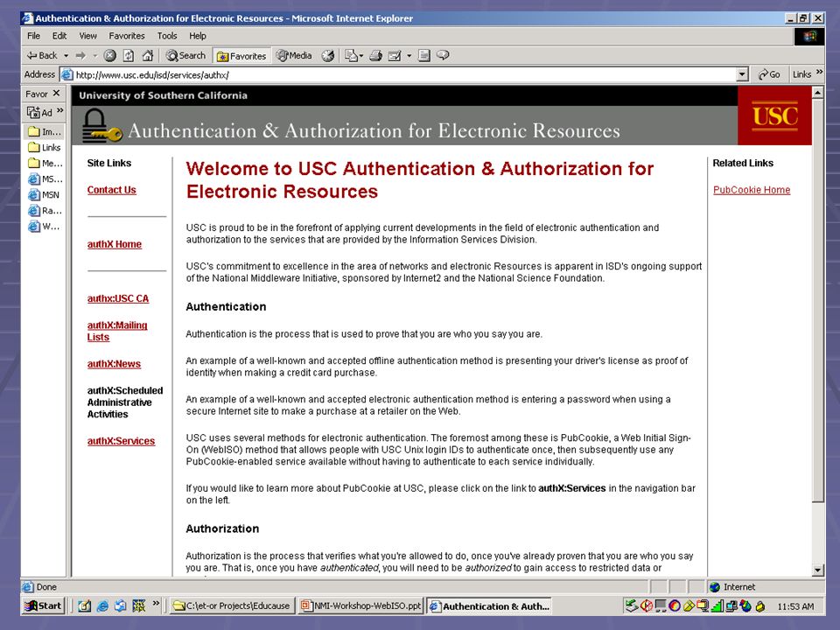Viewport: 840px width, 630px height.
Task: Follow the Contact Us link
Action: (111, 190)
